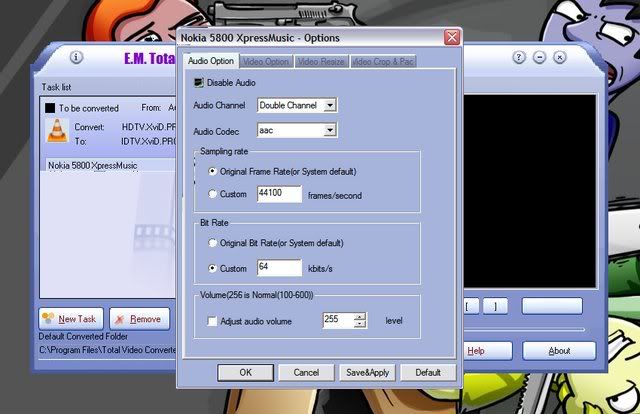This screenshot has height=414, width=640.
Task: Click the Help button in main window
Action: 488,351
